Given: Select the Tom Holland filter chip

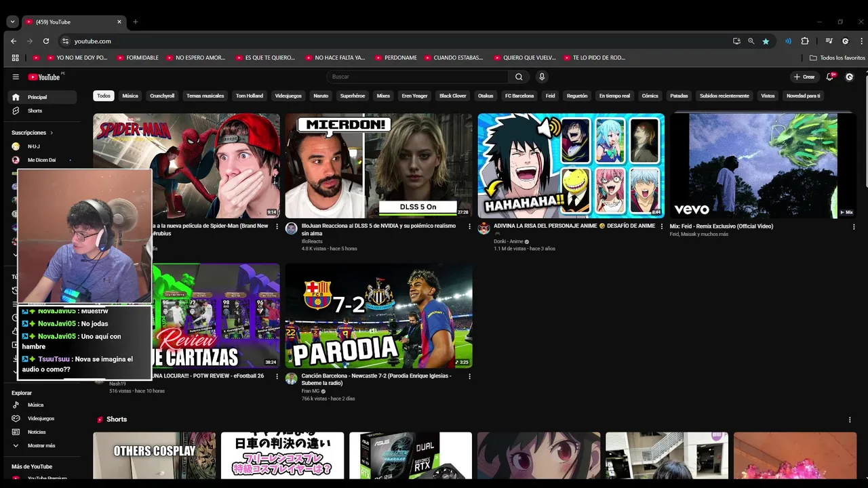Looking at the screenshot, I should [250, 96].
